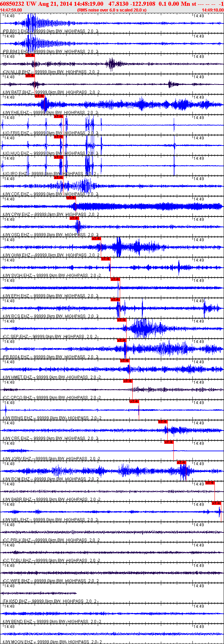Select the pick marker on UO IRO trace
The height and width of the screenshot is (644, 224).
tap(59, 157)
